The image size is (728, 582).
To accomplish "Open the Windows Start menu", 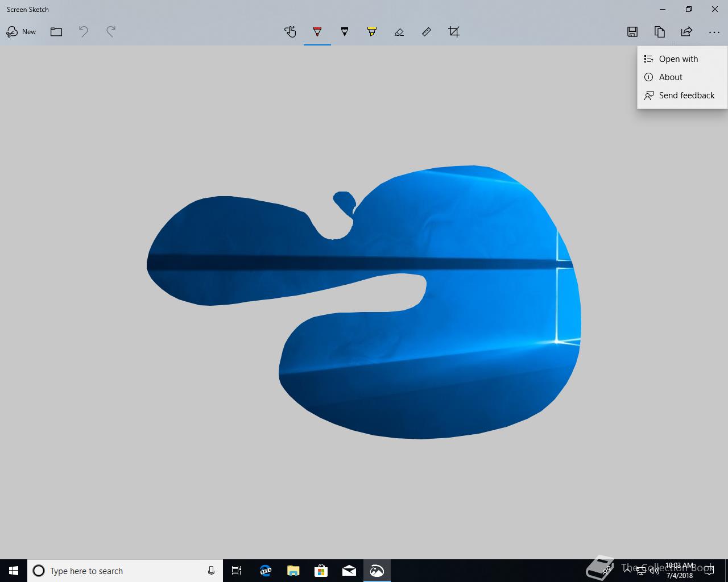I will pos(14,571).
